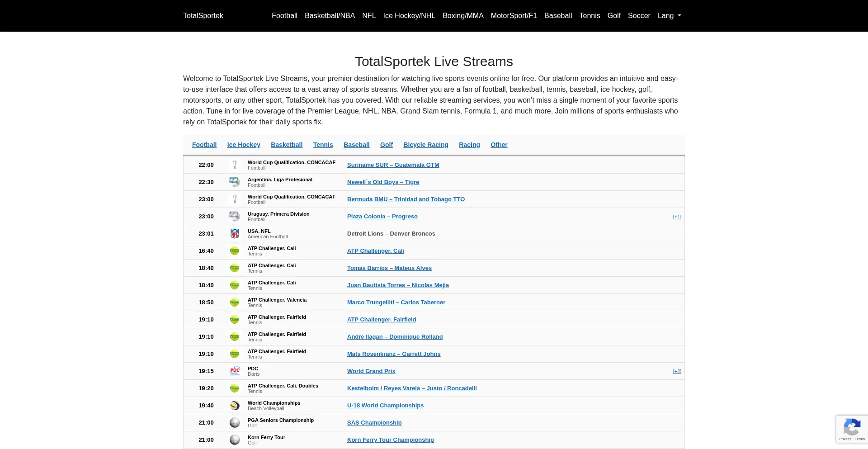This screenshot has height=449, width=868.
Task: Expand extra streams for World Grand Prix
Action: pyautogui.click(x=677, y=372)
